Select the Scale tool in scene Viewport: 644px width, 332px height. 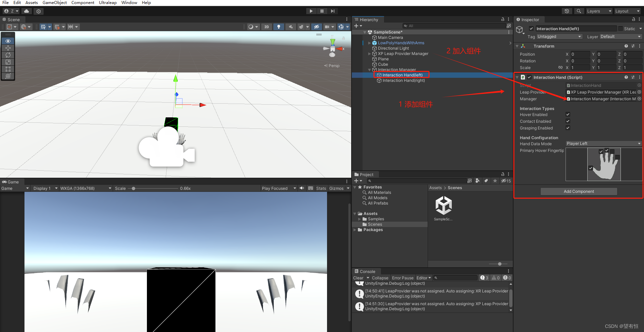coord(8,62)
